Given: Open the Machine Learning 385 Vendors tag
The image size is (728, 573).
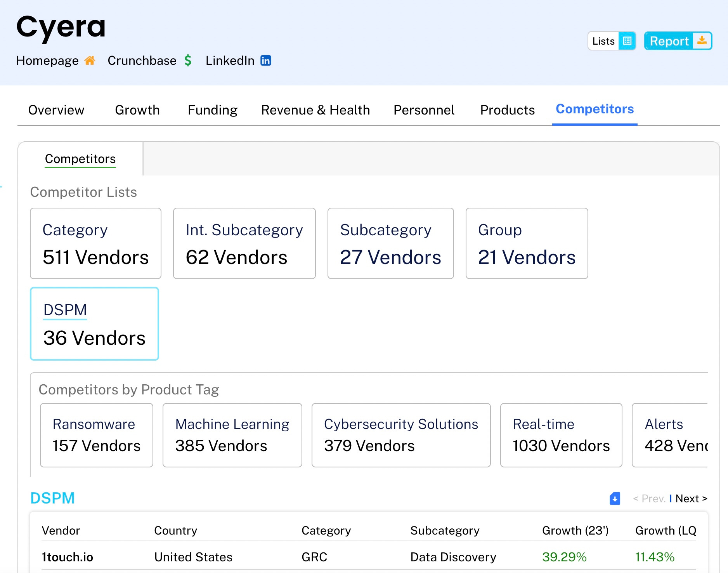Looking at the screenshot, I should coord(232,435).
